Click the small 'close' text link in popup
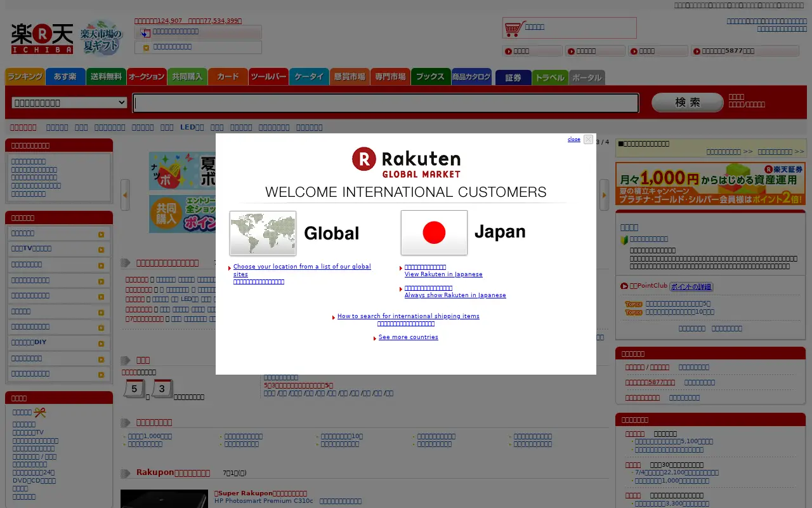Image resolution: width=812 pixels, height=508 pixels. (573, 140)
